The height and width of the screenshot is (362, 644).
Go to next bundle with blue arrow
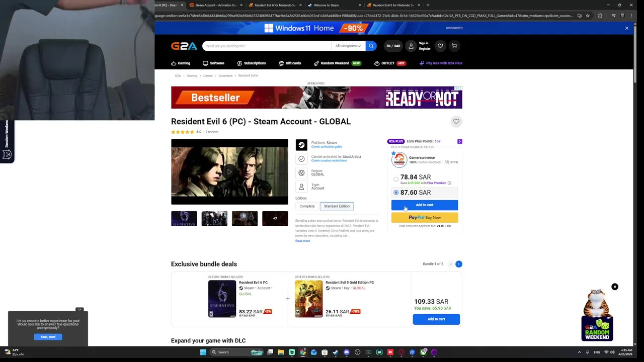click(x=458, y=264)
